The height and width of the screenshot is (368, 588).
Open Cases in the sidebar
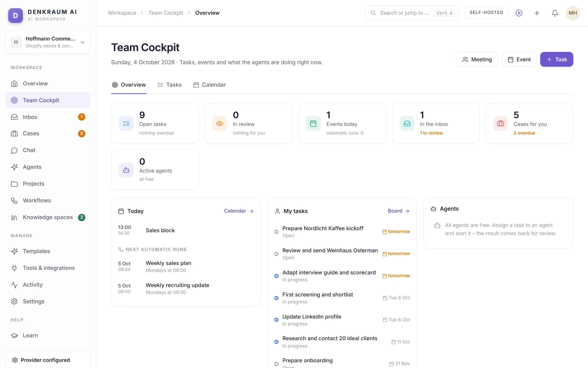[x=48, y=133]
